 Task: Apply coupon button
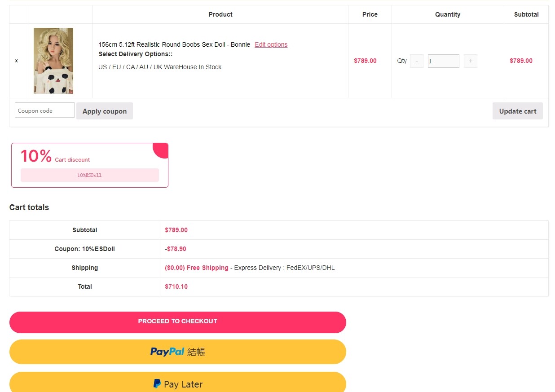click(x=105, y=111)
